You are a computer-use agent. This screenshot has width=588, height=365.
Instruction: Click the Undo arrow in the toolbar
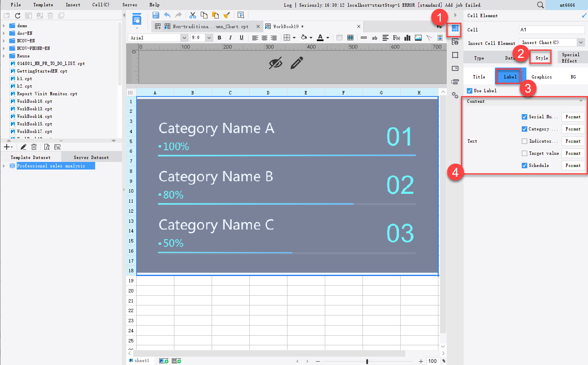pos(167,14)
